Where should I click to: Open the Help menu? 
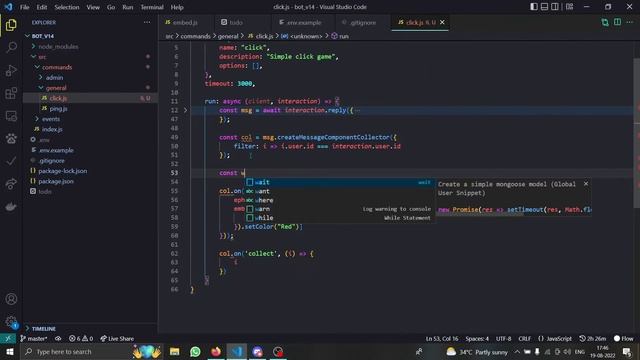click(x=177, y=7)
